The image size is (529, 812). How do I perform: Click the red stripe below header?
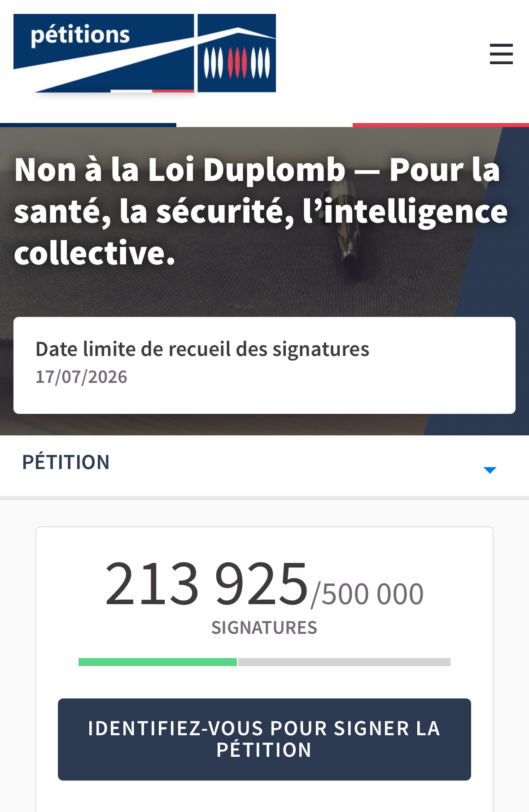tap(441, 125)
